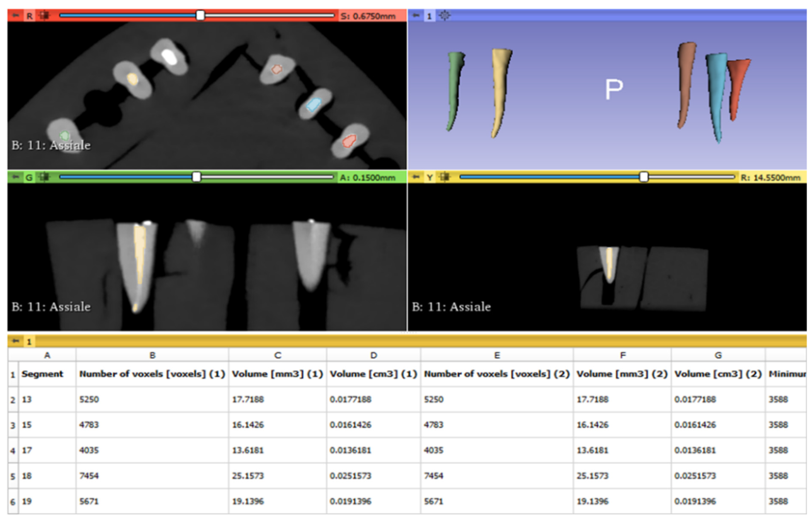The image size is (812, 520).
Task: Click the G label of the green slice view
Action: click(x=29, y=177)
